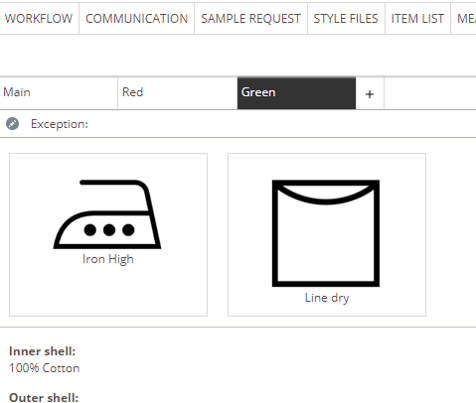Click the Line dry label text

pos(327,298)
